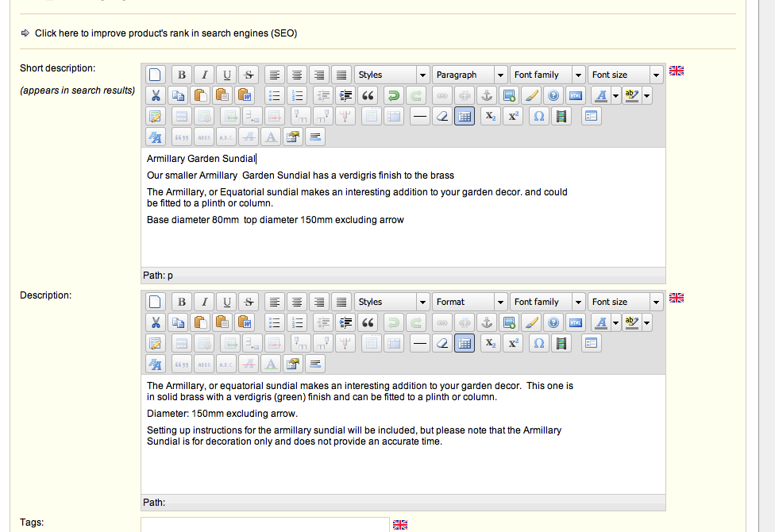Insert numbered list in Short description editor
Image resolution: width=775 pixels, height=532 pixels.
coord(297,95)
